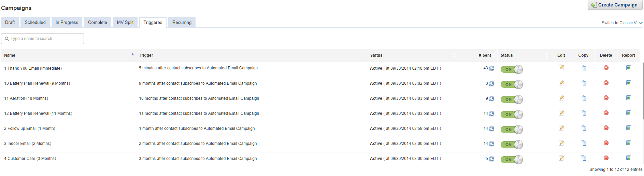The width and height of the screenshot is (644, 176).
Task: Focus the campaign name search field
Action: point(44,39)
